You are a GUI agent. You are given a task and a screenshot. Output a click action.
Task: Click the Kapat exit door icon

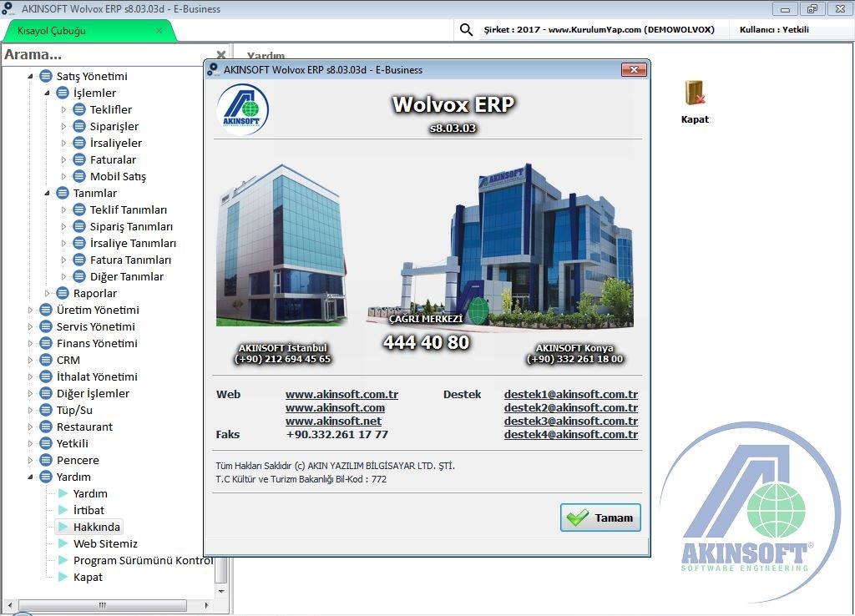(x=695, y=93)
